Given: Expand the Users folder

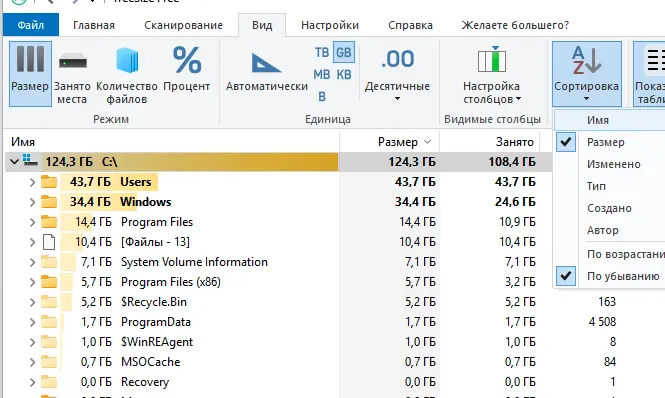Looking at the screenshot, I should point(32,182).
